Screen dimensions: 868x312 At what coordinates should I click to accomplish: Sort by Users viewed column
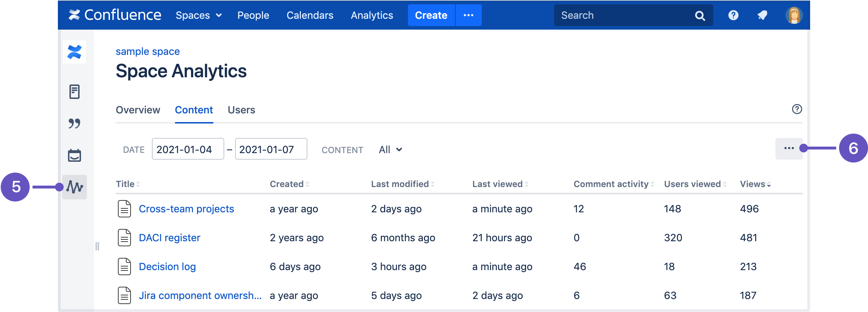(x=695, y=184)
